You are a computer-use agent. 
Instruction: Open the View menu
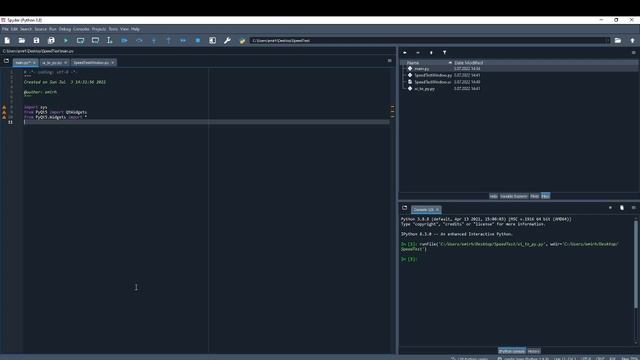point(124,29)
